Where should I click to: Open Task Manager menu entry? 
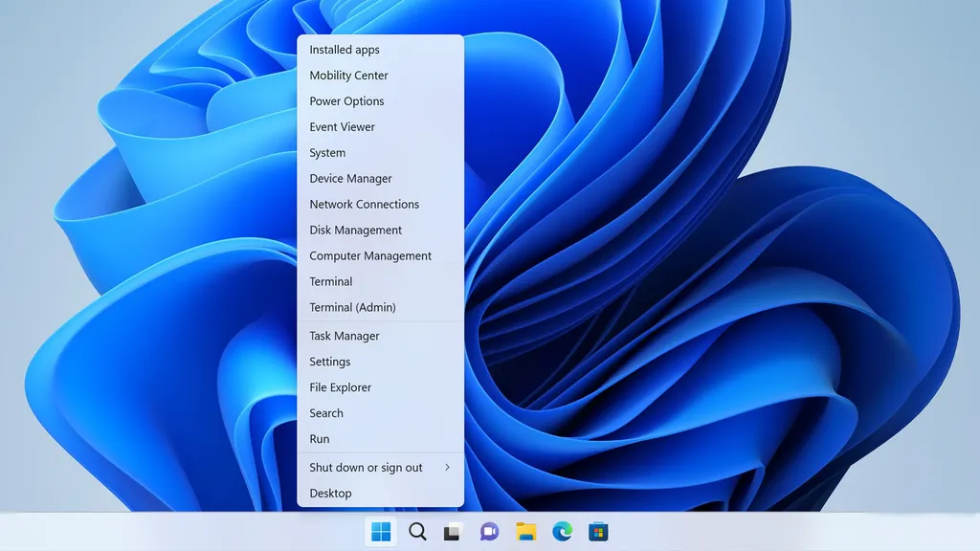pyautogui.click(x=380, y=336)
